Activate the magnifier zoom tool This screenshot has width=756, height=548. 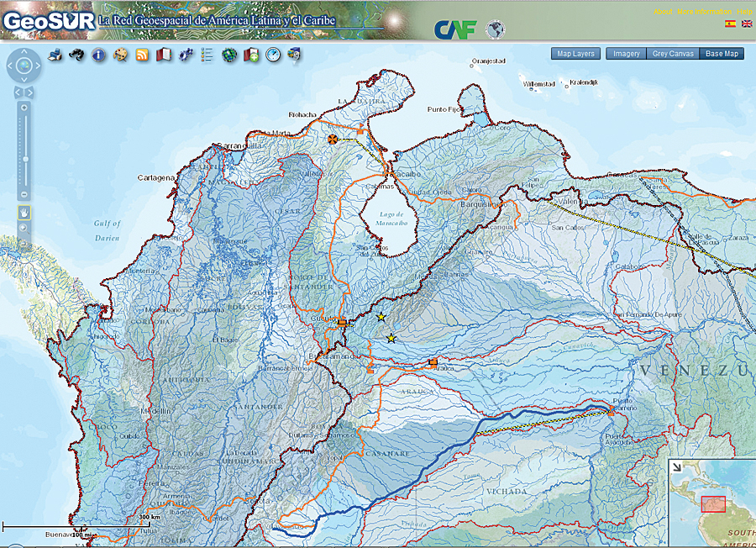pyautogui.click(x=24, y=228)
